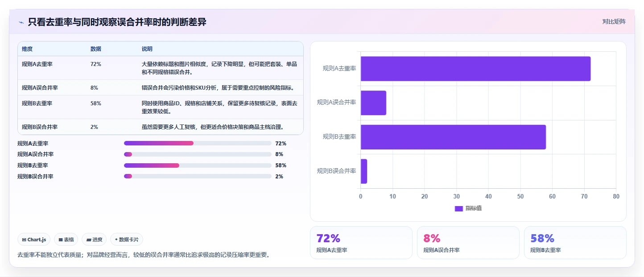This screenshot has width=644, height=277.
Task: Toggle the purple 指标值 legend swatch
Action: [458, 209]
